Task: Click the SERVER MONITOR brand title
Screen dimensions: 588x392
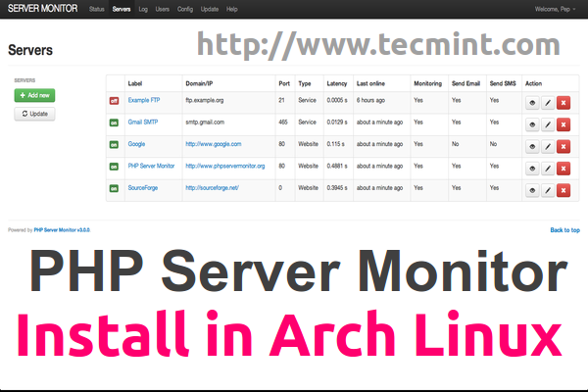Action: [x=43, y=9]
